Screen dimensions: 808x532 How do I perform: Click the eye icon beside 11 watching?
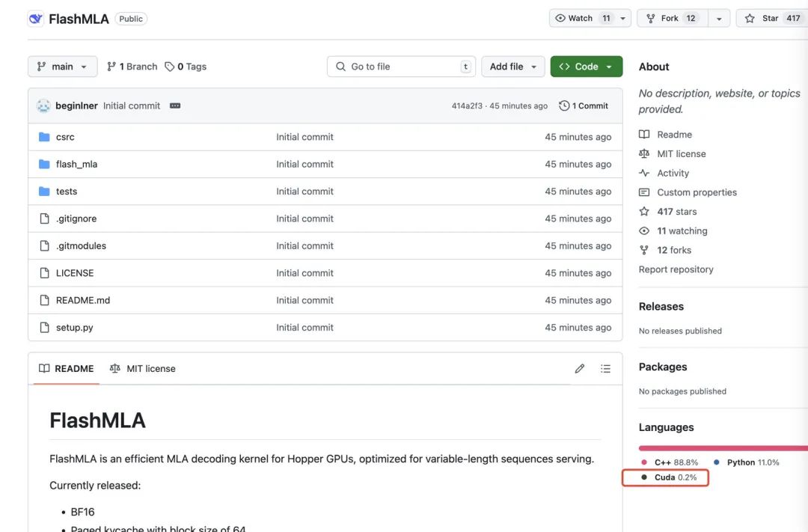click(644, 231)
